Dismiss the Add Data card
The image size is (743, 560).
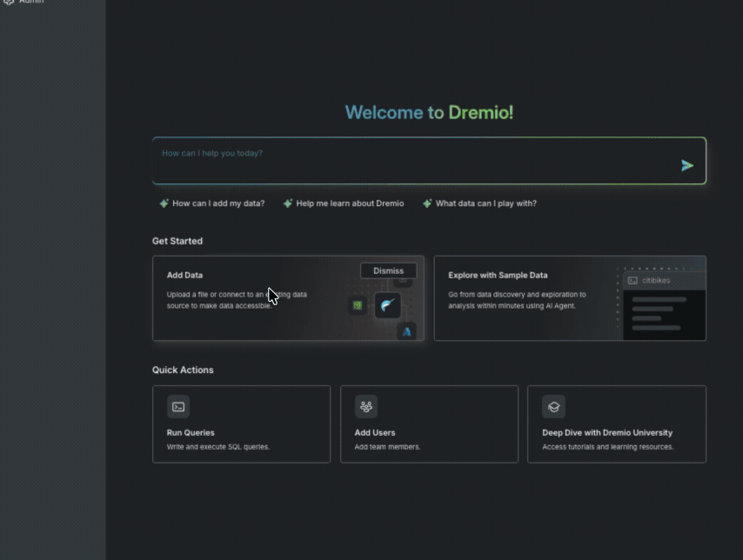(388, 270)
